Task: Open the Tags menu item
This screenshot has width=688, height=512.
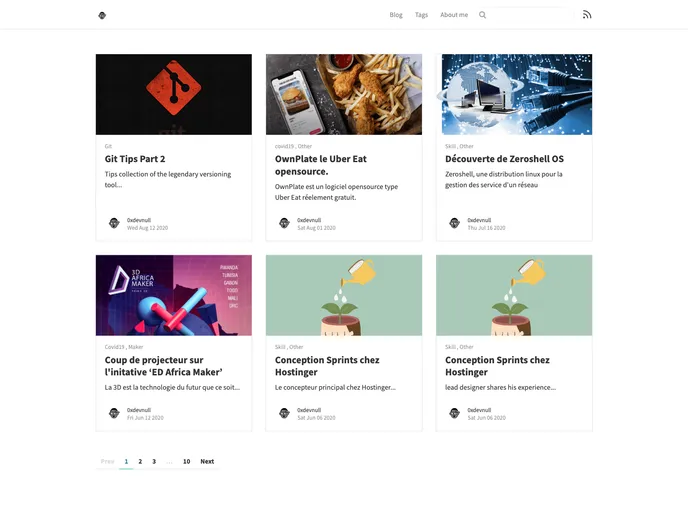Action: [421, 15]
